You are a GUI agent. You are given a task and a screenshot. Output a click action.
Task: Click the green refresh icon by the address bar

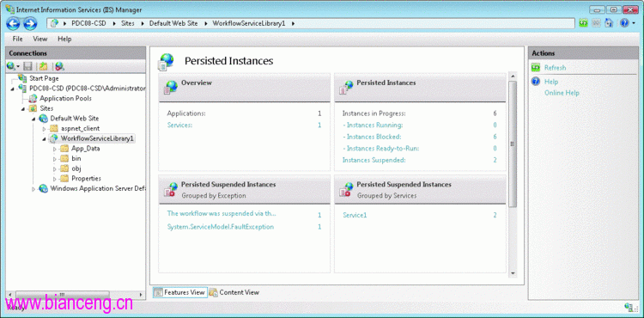pos(583,23)
